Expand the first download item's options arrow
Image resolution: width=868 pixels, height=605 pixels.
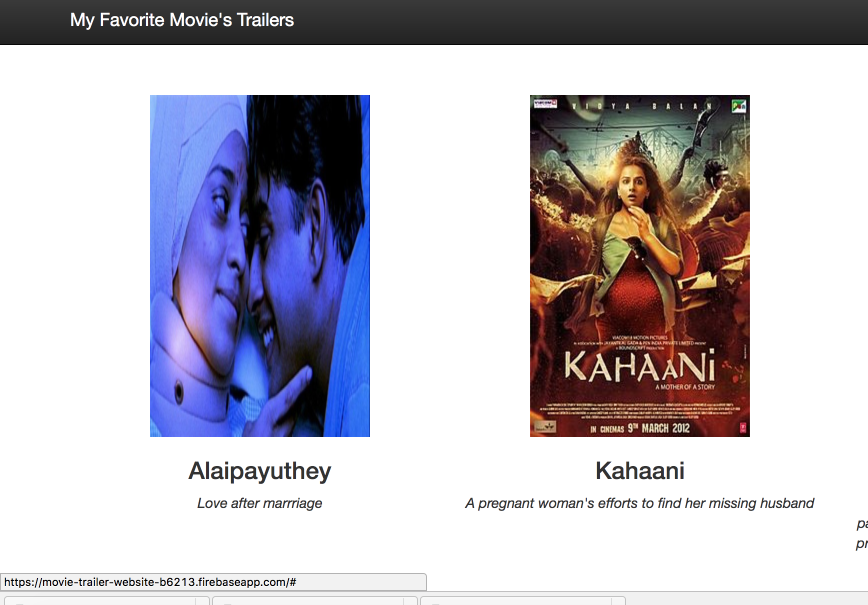point(202,601)
